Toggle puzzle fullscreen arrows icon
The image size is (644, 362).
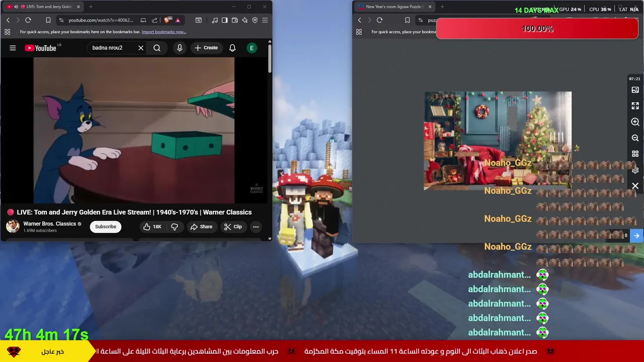[635, 106]
